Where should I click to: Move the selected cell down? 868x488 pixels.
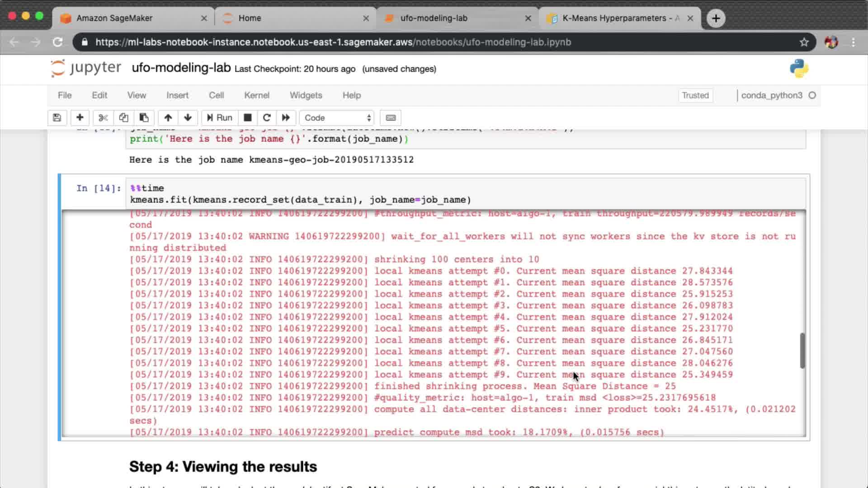(188, 118)
